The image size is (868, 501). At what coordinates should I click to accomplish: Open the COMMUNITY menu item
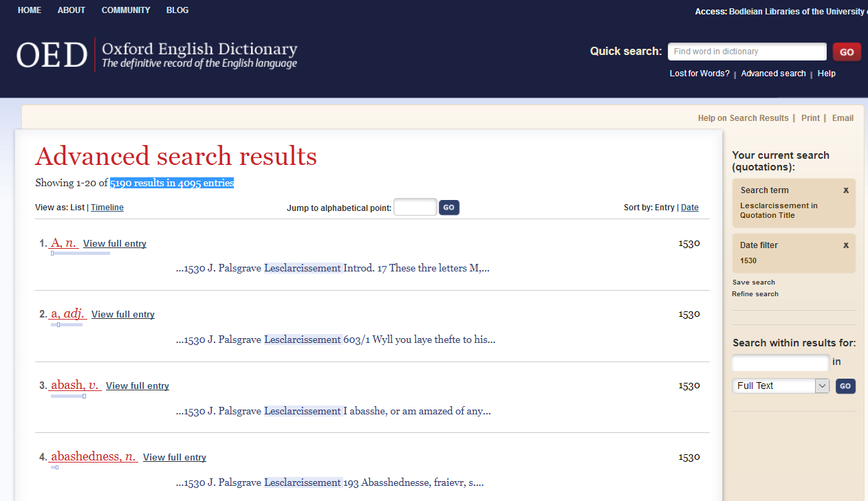[126, 10]
